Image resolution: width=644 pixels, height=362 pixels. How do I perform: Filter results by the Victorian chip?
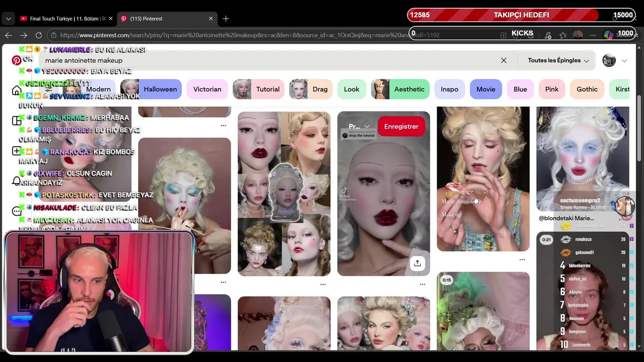click(207, 89)
